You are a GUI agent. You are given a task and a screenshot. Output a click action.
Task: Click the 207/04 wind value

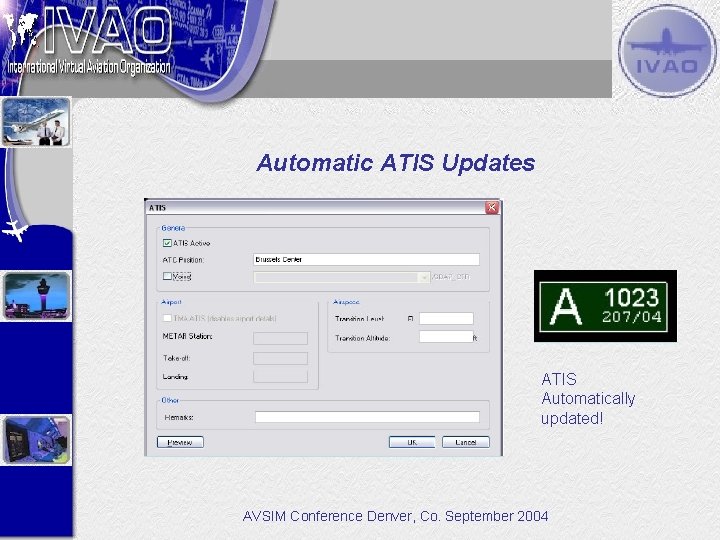(x=632, y=317)
